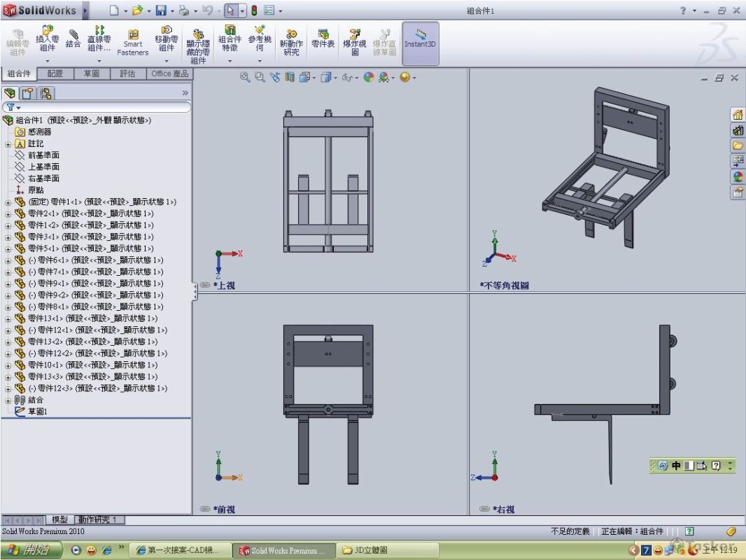This screenshot has height=560, width=746.
Task: Select 上基準面 plane in feature tree
Action: click(43, 167)
